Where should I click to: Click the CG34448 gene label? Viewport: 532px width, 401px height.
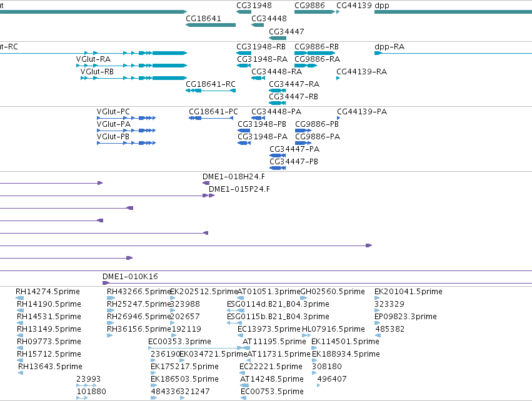pos(269,19)
